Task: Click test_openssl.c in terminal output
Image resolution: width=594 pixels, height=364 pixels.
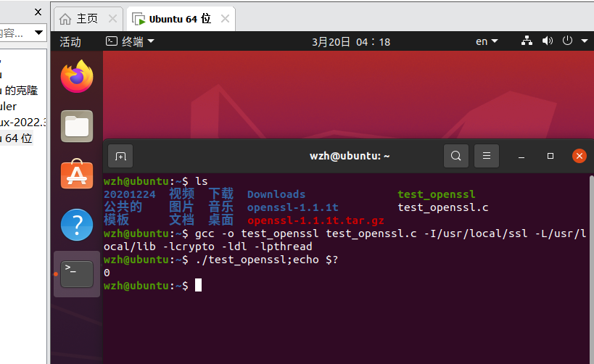Action: coord(443,207)
